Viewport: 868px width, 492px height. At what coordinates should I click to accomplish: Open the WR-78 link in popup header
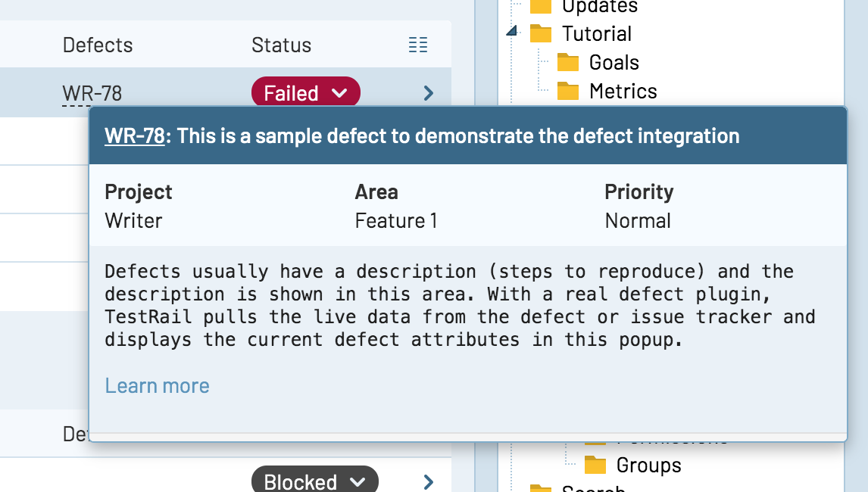coord(135,136)
